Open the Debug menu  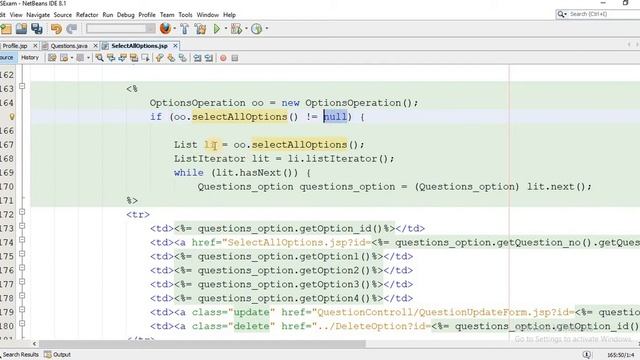[x=125, y=15]
